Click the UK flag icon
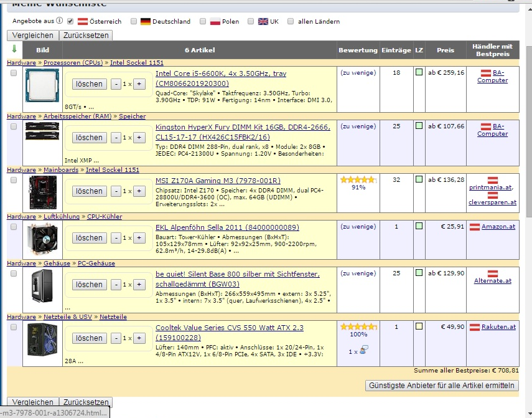Viewport: 532px width, 418px height. point(263,21)
